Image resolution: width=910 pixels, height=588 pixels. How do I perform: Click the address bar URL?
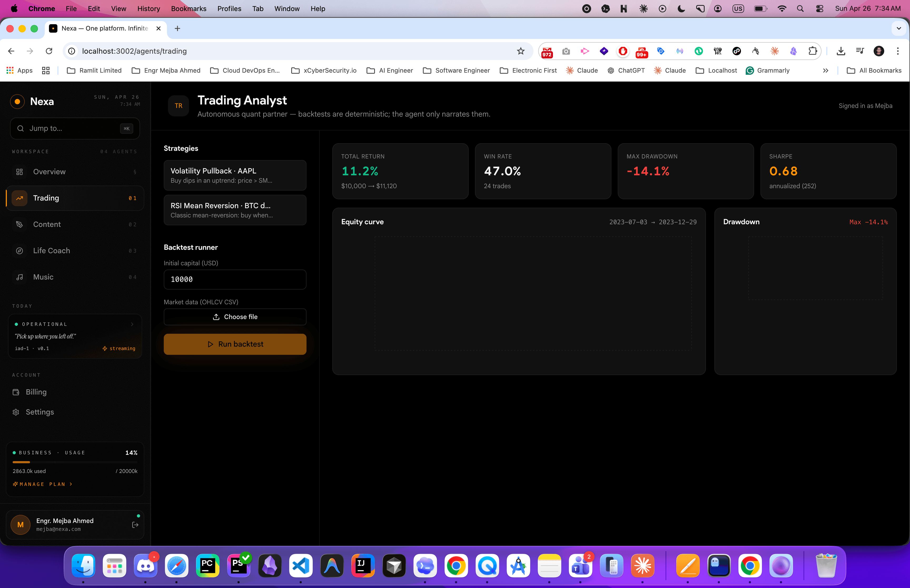click(x=134, y=51)
